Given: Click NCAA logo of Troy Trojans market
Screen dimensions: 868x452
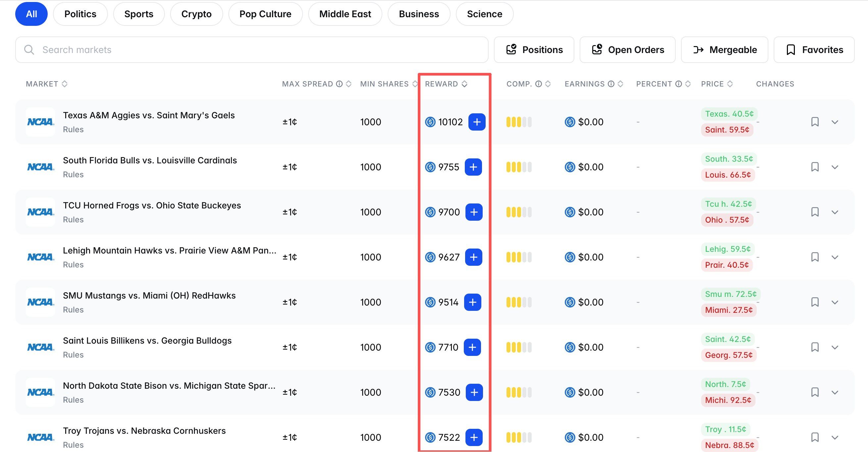Looking at the screenshot, I should (40, 437).
